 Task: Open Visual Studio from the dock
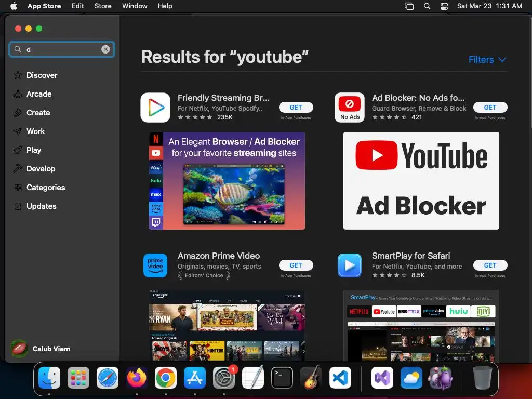click(382, 378)
